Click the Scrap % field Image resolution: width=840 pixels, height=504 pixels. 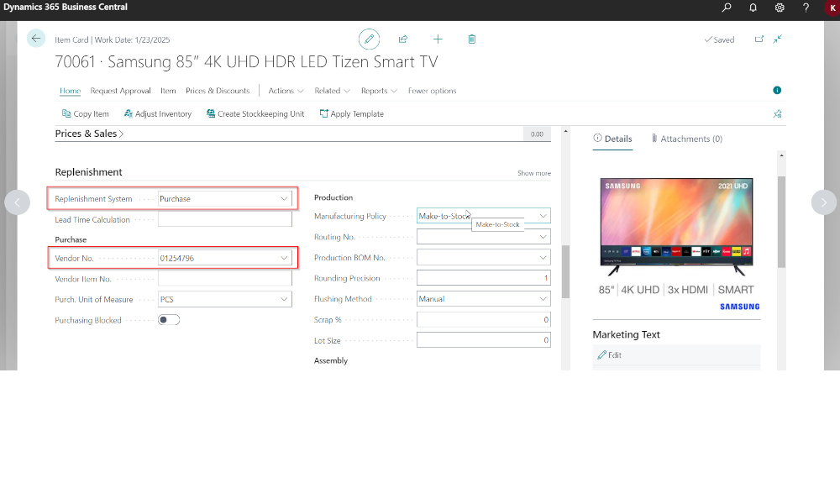(x=484, y=320)
